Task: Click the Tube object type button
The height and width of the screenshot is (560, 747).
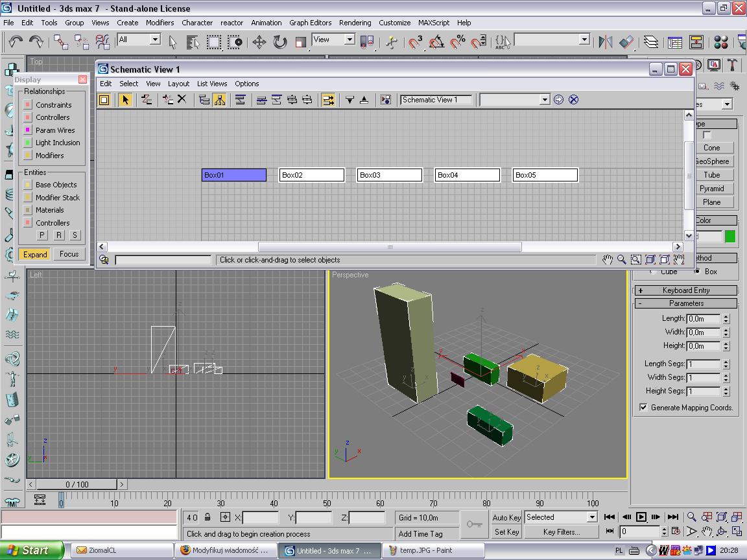Action: pyautogui.click(x=712, y=175)
